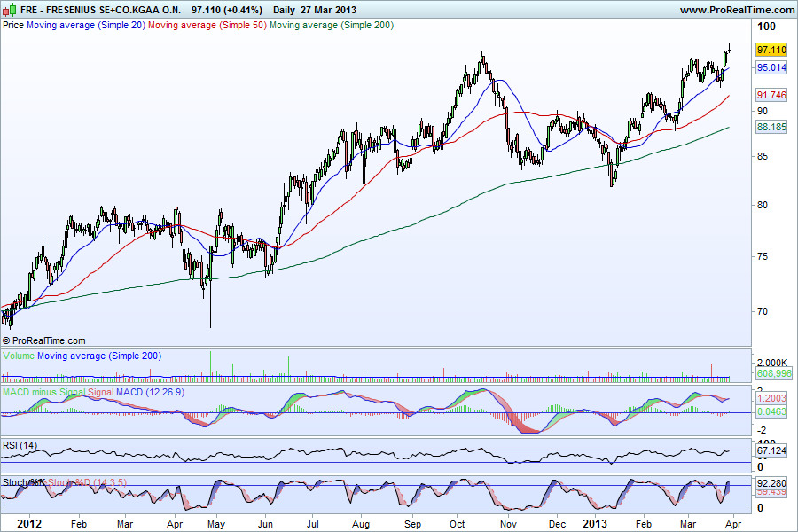Click the RSI (14) indicator label

[20, 445]
